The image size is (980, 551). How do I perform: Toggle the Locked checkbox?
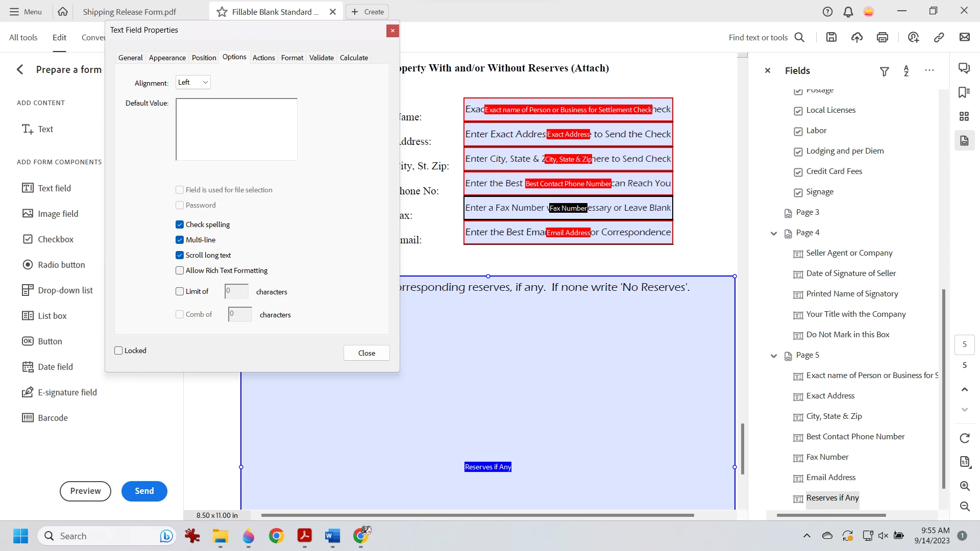tap(119, 350)
